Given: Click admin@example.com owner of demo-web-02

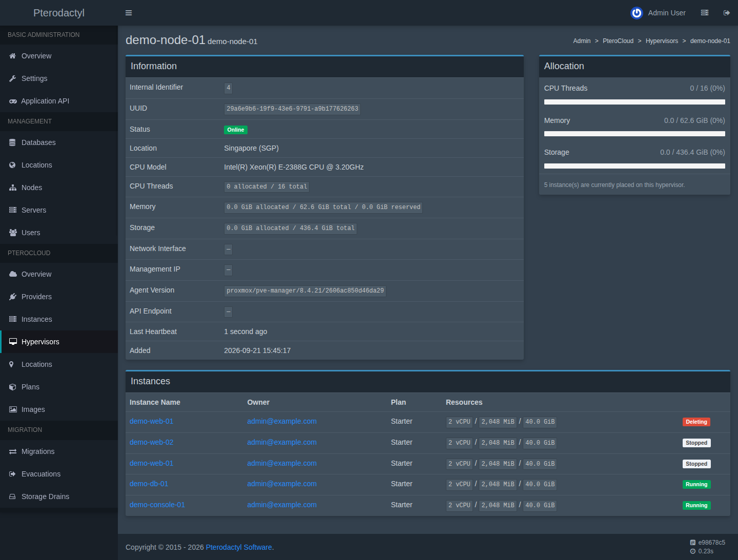Looking at the screenshot, I should coord(282,442).
